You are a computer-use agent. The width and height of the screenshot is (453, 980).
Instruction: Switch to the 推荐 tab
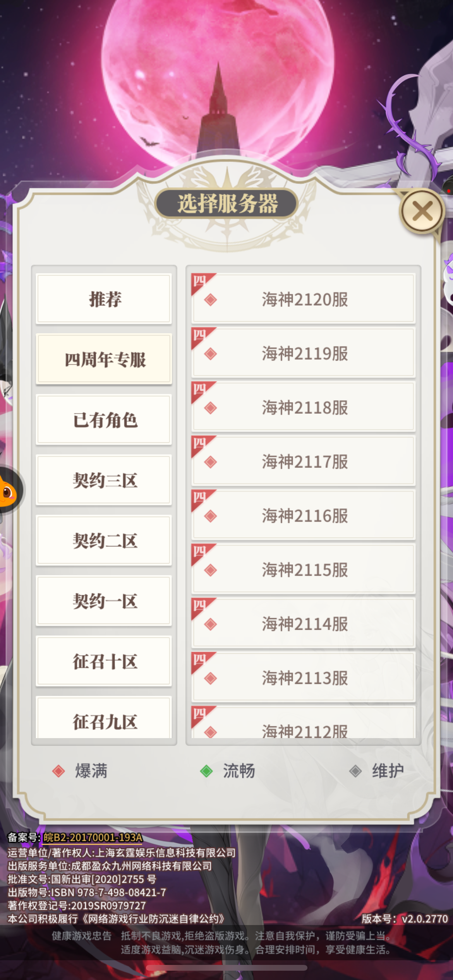click(x=104, y=299)
